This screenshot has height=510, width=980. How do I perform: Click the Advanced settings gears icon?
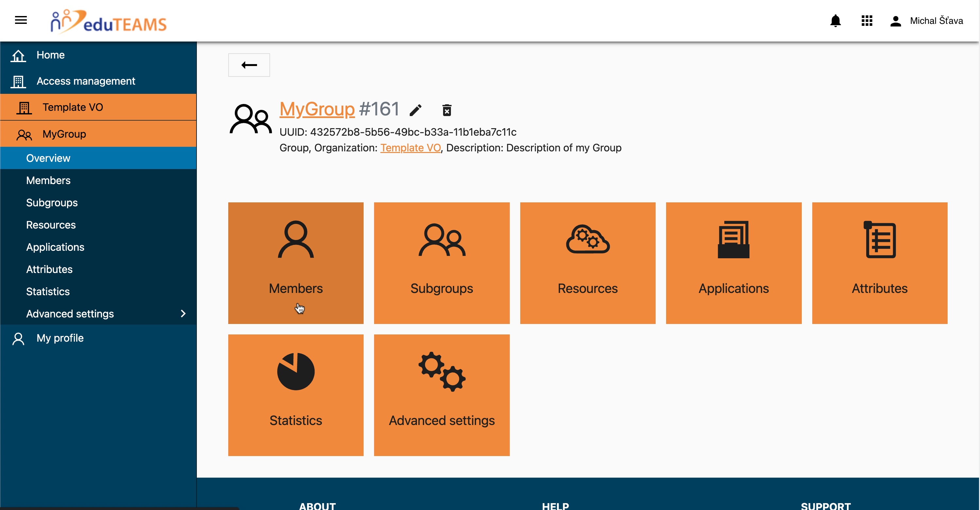point(441,371)
